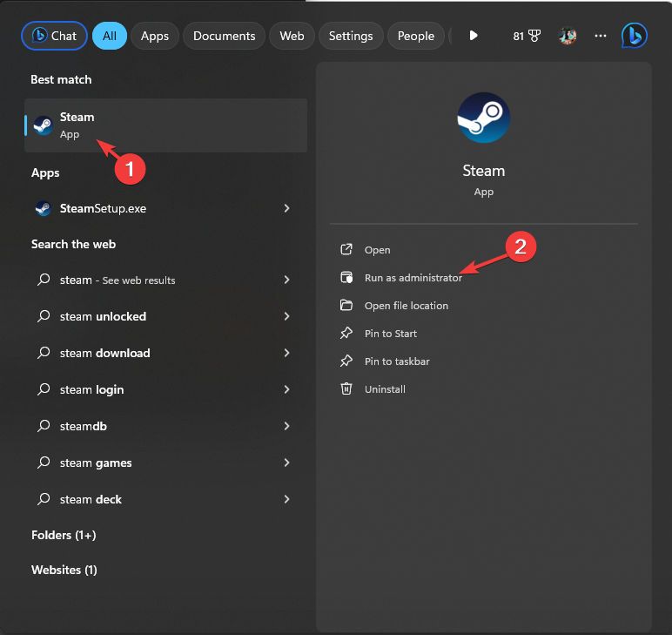Select Pin to taskbar option

pos(397,361)
